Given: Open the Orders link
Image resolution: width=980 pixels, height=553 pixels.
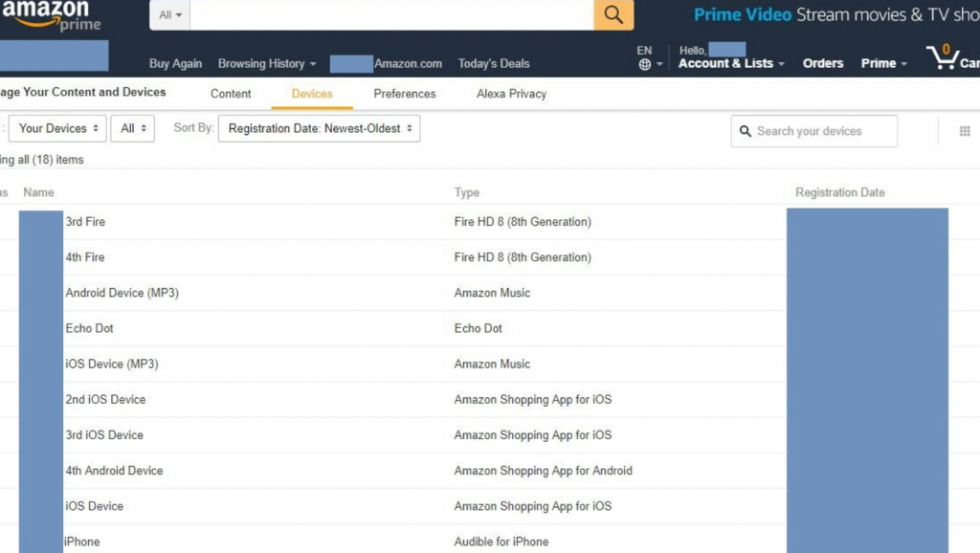Looking at the screenshot, I should (x=822, y=64).
